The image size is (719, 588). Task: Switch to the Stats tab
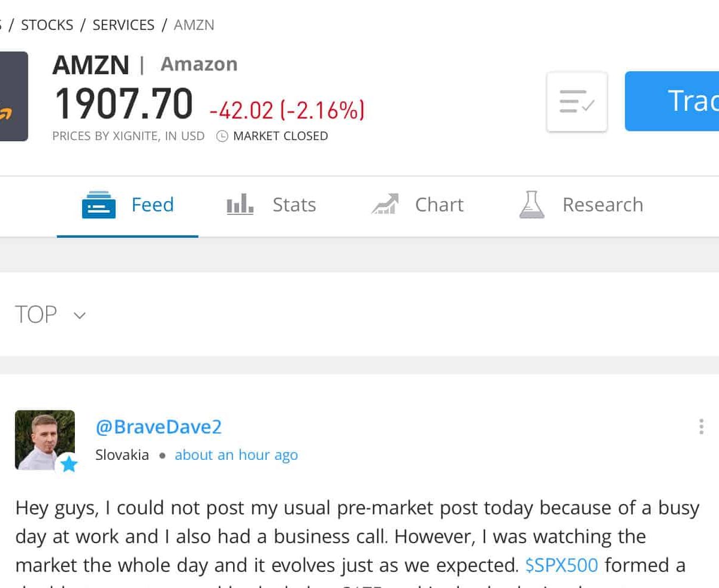271,205
